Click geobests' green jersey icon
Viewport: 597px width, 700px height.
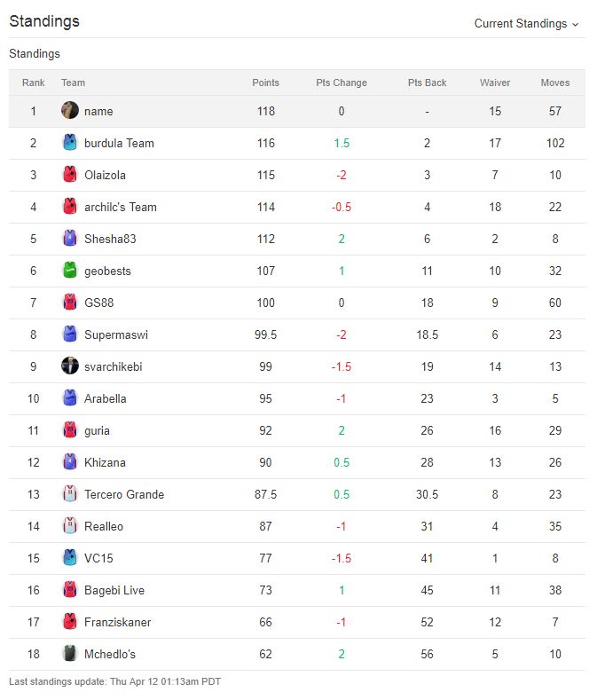click(70, 270)
